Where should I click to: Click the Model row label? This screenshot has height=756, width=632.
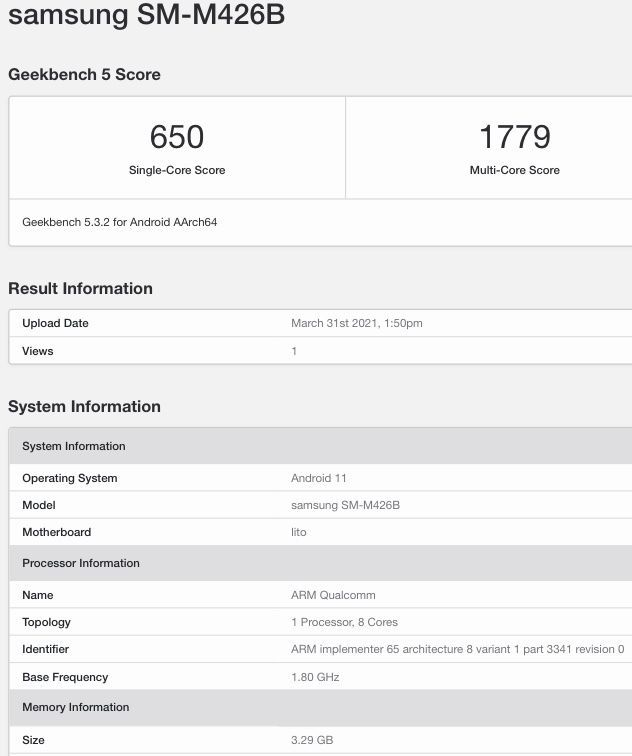pos(39,505)
